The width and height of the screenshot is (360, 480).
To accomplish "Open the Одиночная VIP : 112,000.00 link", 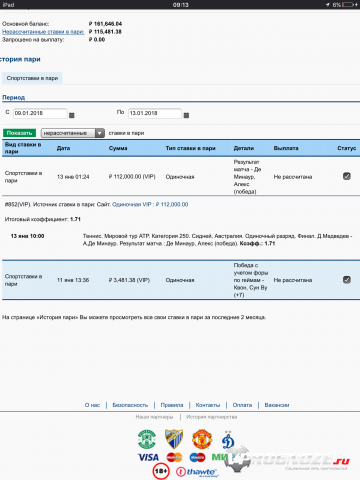I will (150, 204).
